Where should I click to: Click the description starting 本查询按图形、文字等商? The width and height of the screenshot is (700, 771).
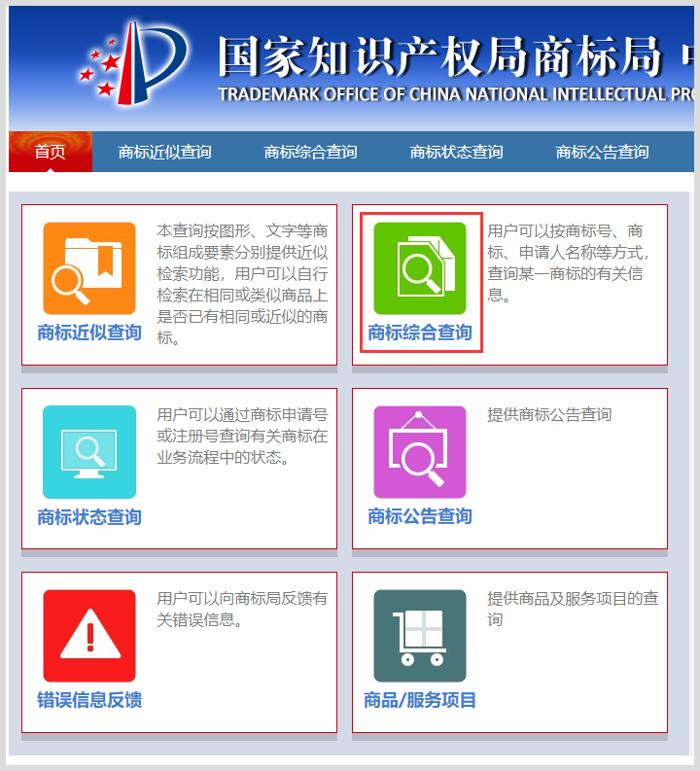click(x=242, y=284)
